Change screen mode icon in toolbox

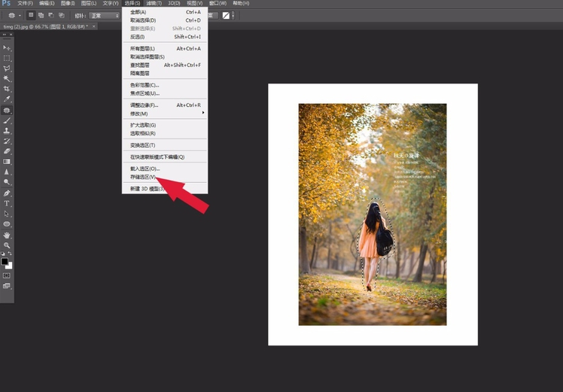7,286
